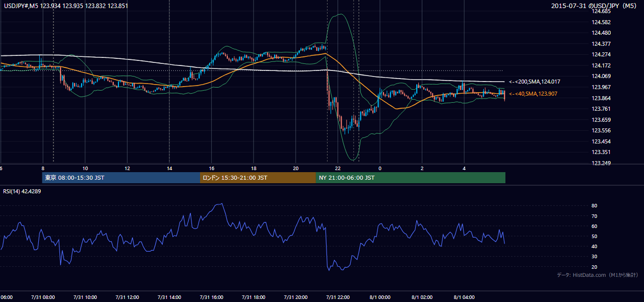Click the 2015-07-31 USD/JPY (M5) chart title
Image resolution: width=644 pixels, height=302 pixels.
click(x=594, y=6)
